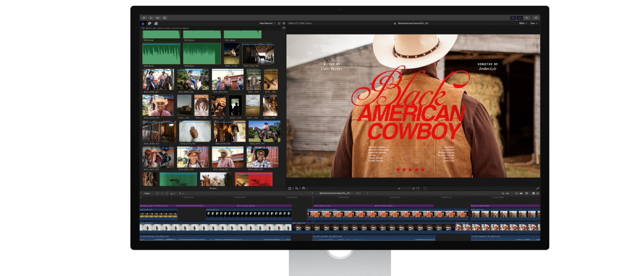This screenshot has width=644, height=276.
Task: Show background tasks with the checkmark circle icon
Action: click(165, 18)
